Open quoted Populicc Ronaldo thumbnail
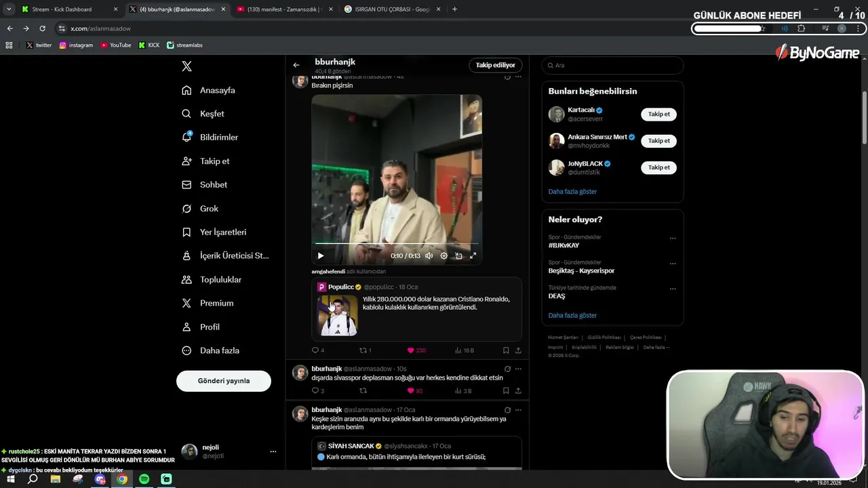The width and height of the screenshot is (868, 488). 338,315
